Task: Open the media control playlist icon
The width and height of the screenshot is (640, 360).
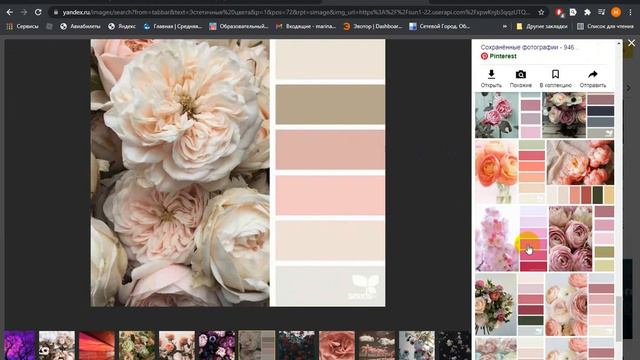Action: click(602, 12)
